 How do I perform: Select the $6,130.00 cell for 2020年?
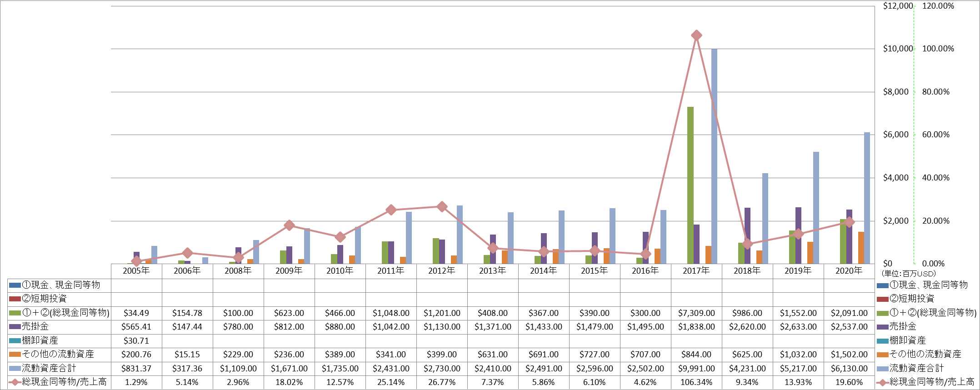coord(849,369)
